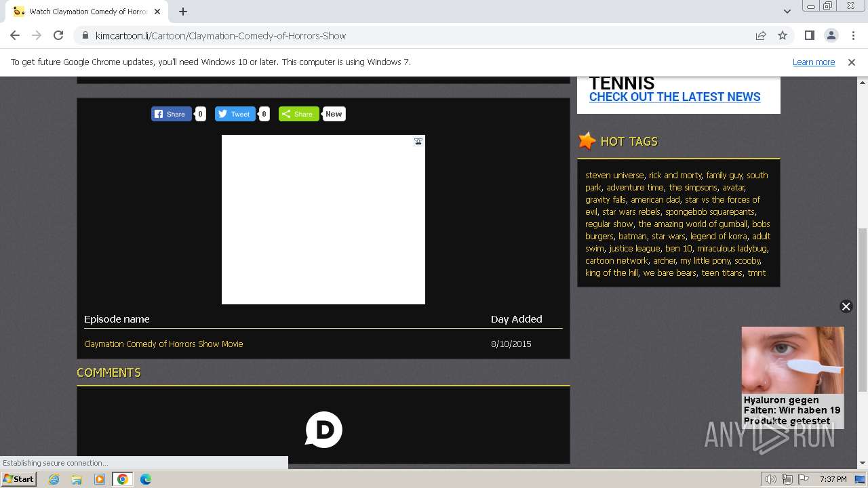The image size is (868, 488).
Task: Open the Action Center flag icon
Action: 804,479
